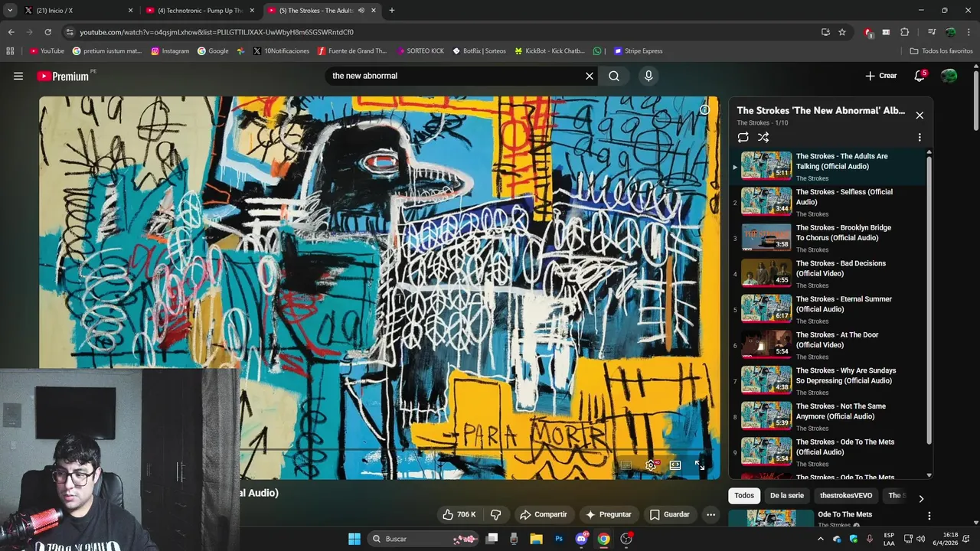Like the video with 706 K
Screen dimensions: 980x551
[x=459, y=514]
